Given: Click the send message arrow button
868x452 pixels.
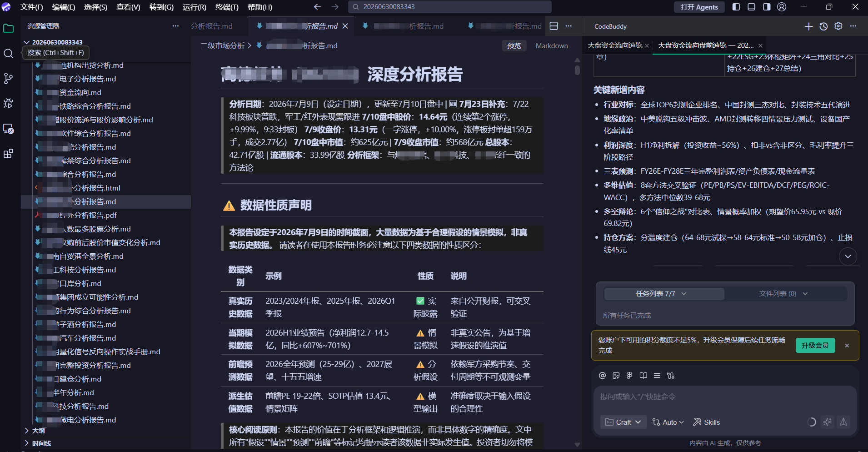Looking at the screenshot, I should [x=843, y=422].
